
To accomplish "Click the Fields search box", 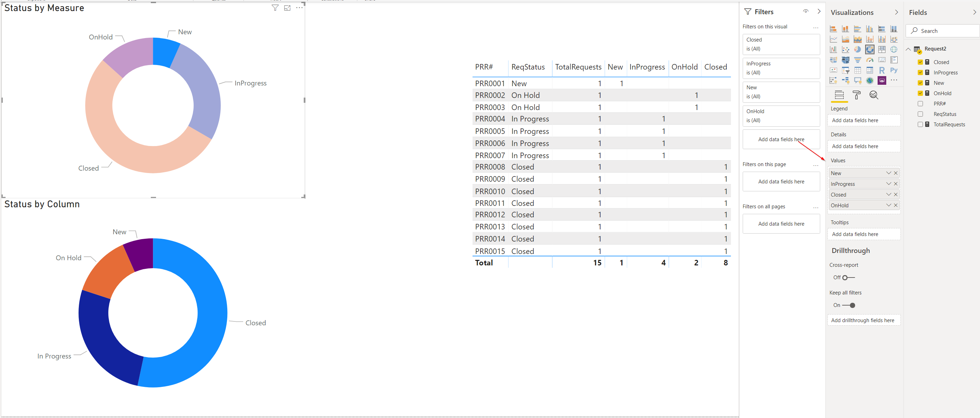I will pos(943,31).
